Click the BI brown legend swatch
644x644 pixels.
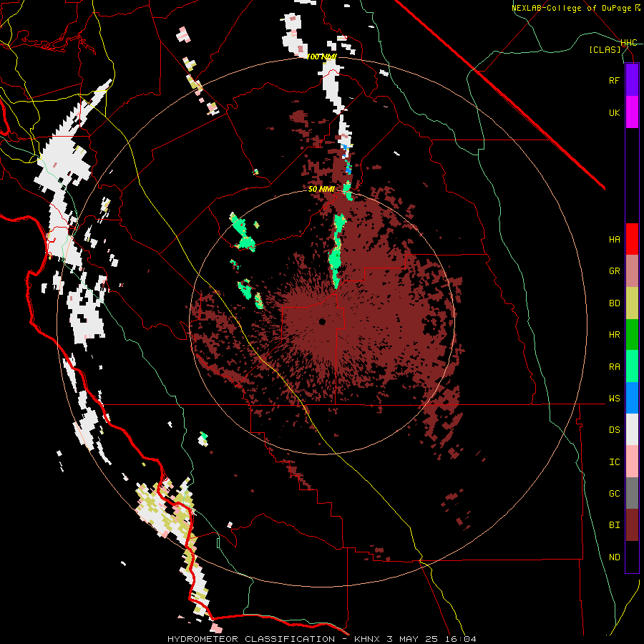(x=632, y=525)
